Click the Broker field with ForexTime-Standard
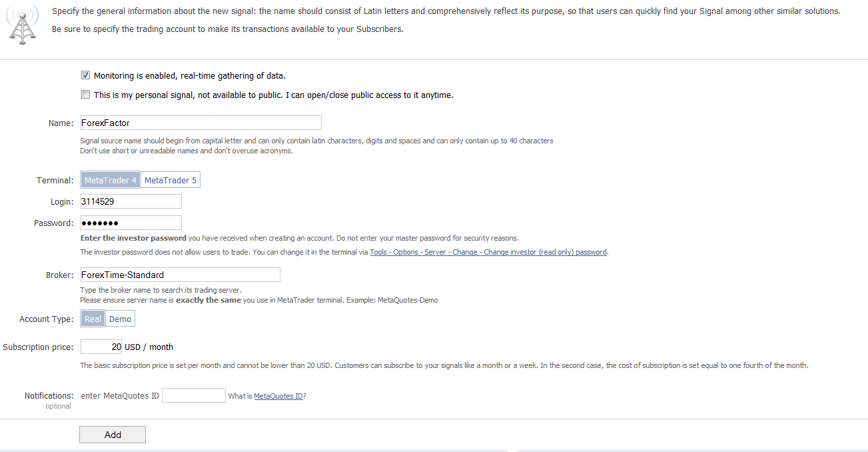This screenshot has width=868, height=452. pos(180,275)
